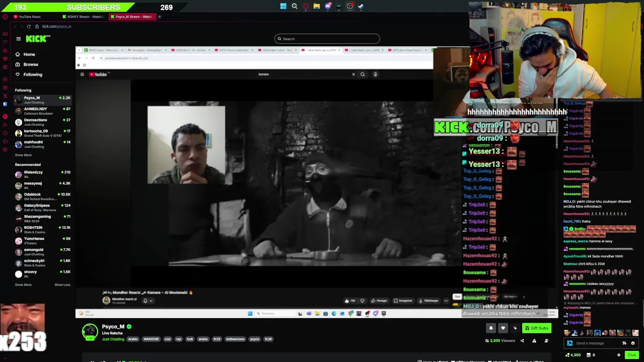
Task: Open Windows search in top bar
Action: pos(294,7)
